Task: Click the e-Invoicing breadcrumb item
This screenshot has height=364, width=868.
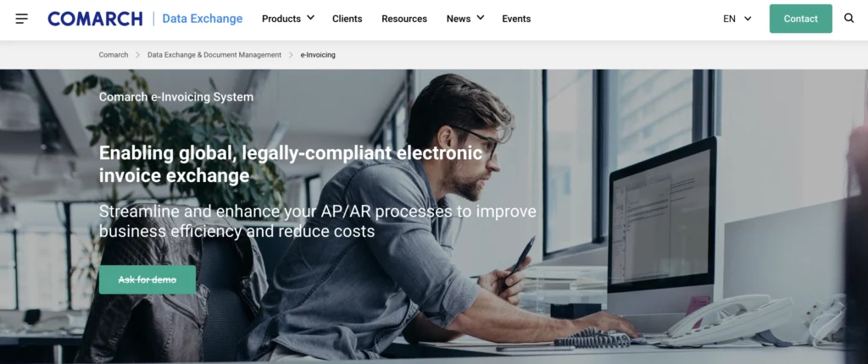Action: tap(318, 55)
